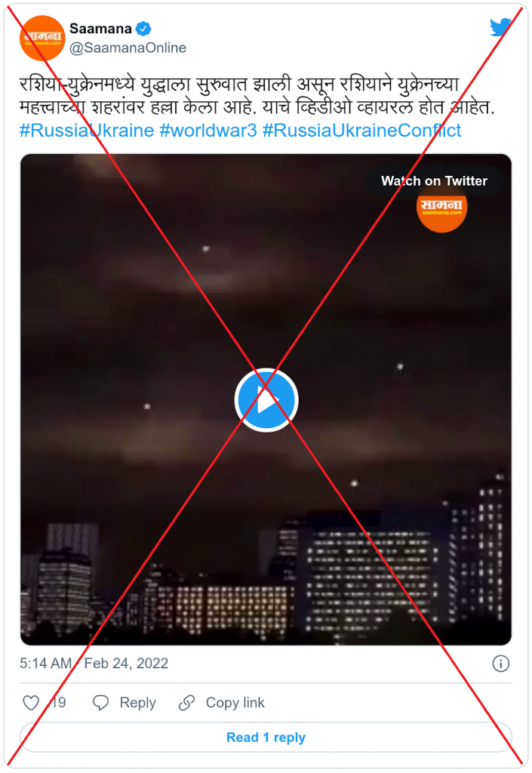Open the tweet info icon
The width and height of the screenshot is (532, 773).
tap(501, 664)
